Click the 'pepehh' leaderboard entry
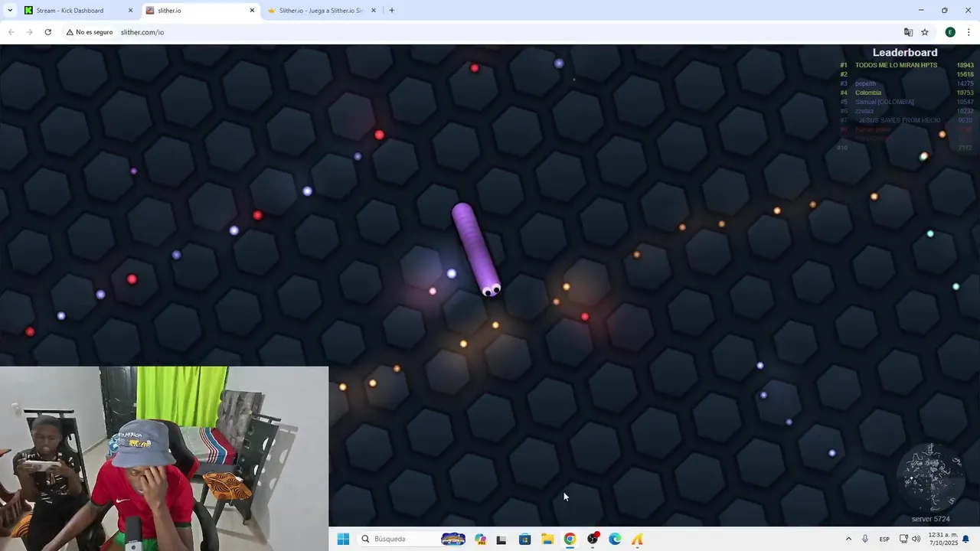980x551 pixels. click(x=865, y=83)
